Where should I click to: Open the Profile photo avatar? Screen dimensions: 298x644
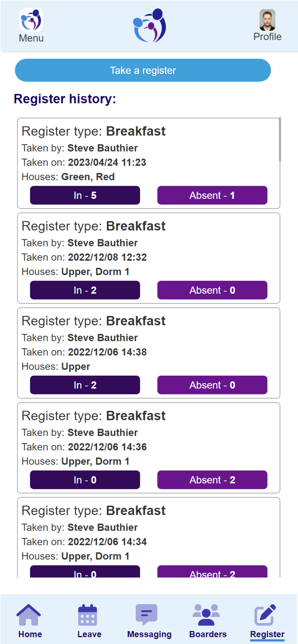point(267,20)
